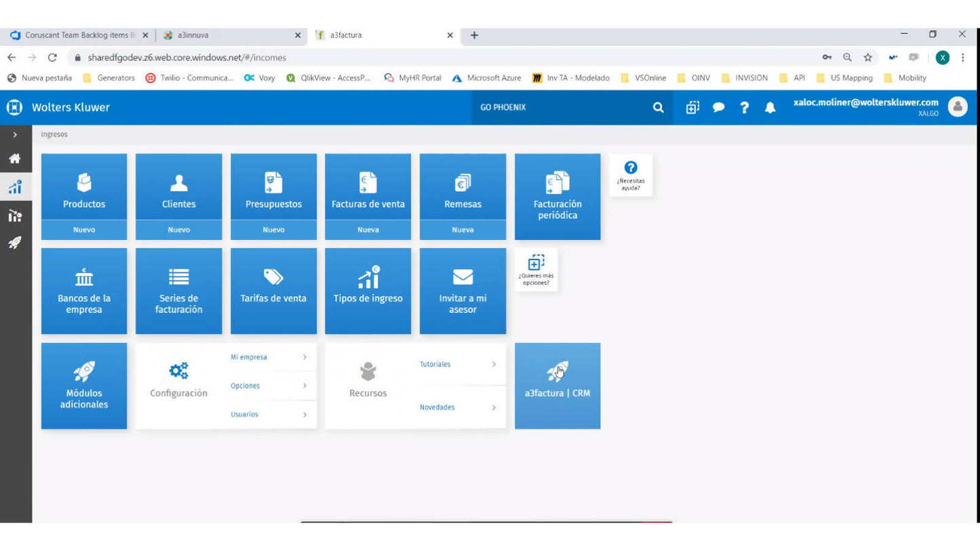Open the chat bubble icon in the header
The width and height of the screenshot is (980, 551).
(x=719, y=107)
